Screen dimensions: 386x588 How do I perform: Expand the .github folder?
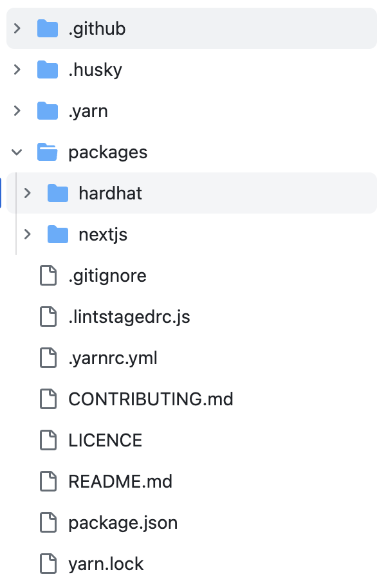[x=16, y=28]
